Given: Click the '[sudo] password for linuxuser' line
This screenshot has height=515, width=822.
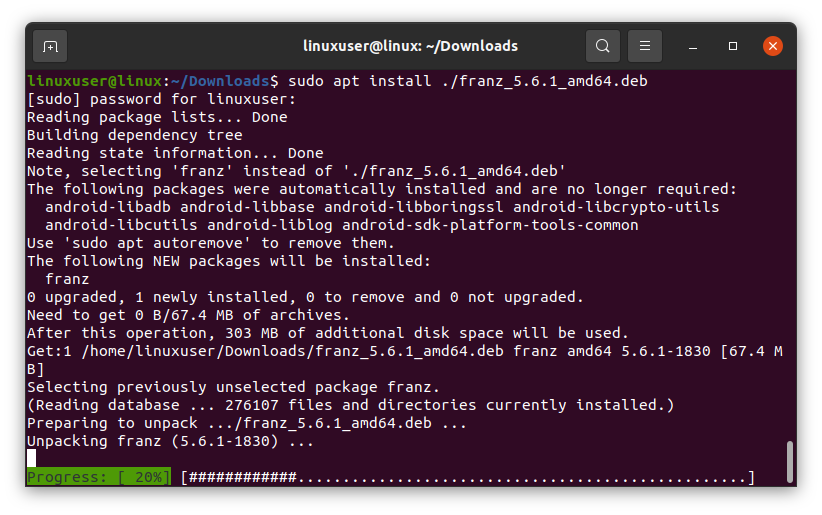Looking at the screenshot, I should [x=161, y=99].
